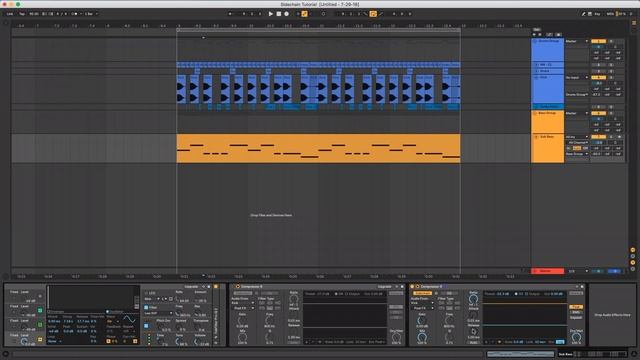This screenshot has width=640, height=360.
Task: Open Operator Low 24 filter type dropdown
Action: click(158, 313)
